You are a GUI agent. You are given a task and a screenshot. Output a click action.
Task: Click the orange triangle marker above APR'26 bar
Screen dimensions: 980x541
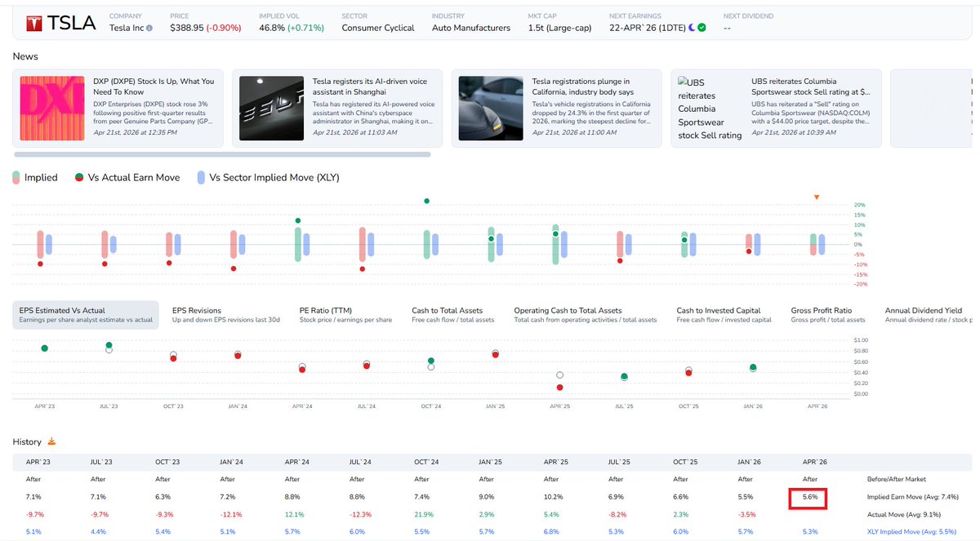(x=816, y=197)
